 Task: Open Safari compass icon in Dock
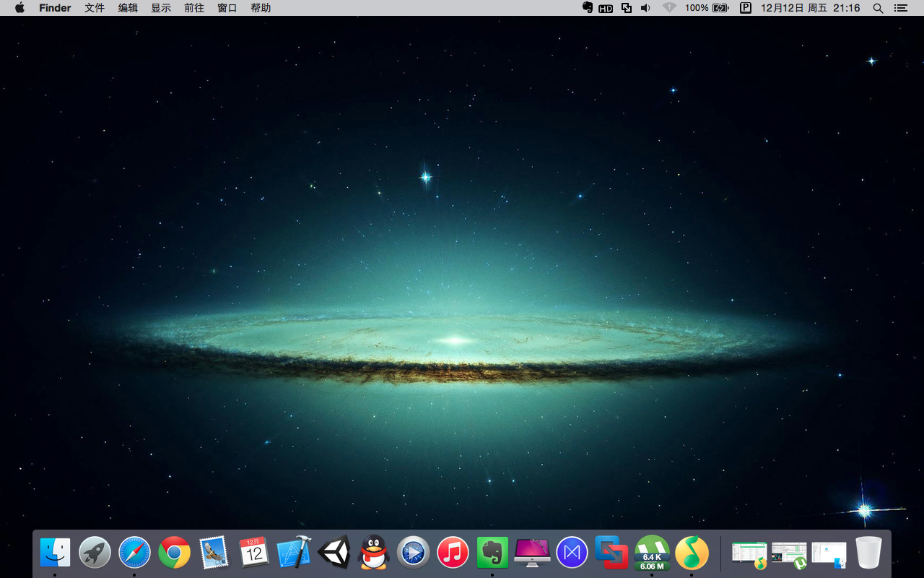click(134, 553)
